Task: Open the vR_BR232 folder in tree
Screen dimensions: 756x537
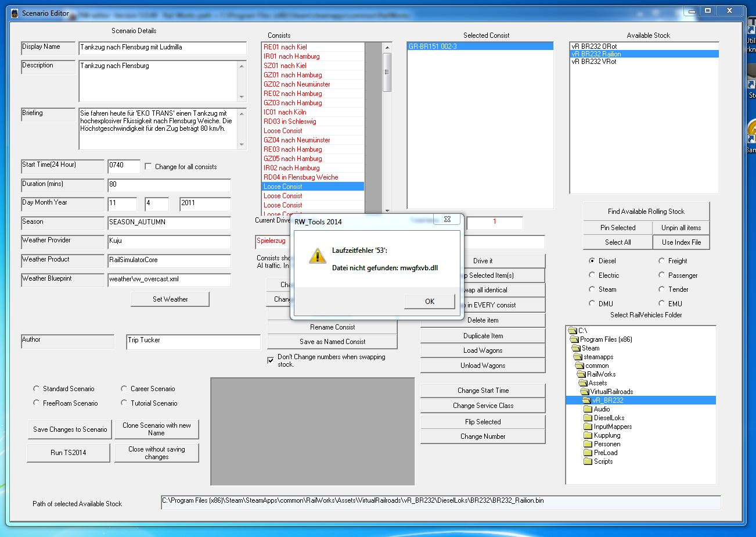Action: coord(608,400)
